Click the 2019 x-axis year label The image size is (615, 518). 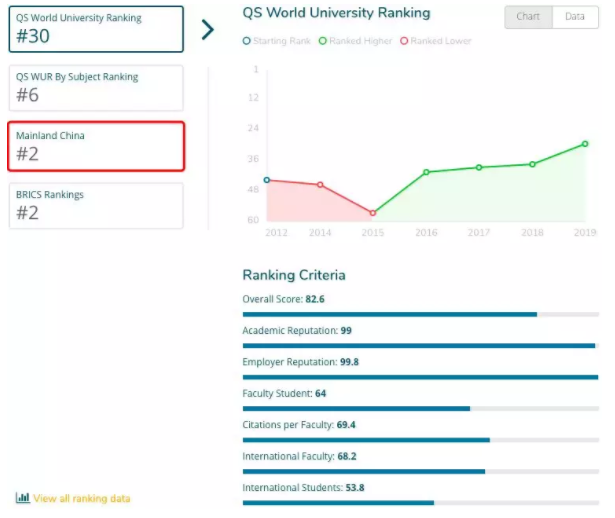[585, 233]
